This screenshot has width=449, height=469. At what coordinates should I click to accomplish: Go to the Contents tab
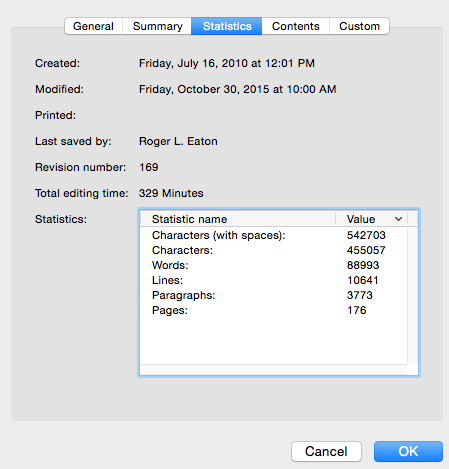click(296, 26)
